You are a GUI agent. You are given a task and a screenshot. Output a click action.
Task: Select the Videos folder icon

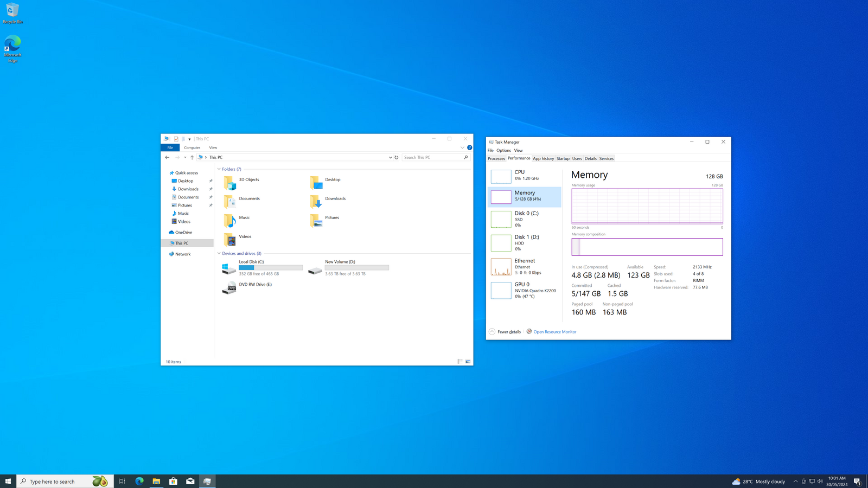coord(229,240)
